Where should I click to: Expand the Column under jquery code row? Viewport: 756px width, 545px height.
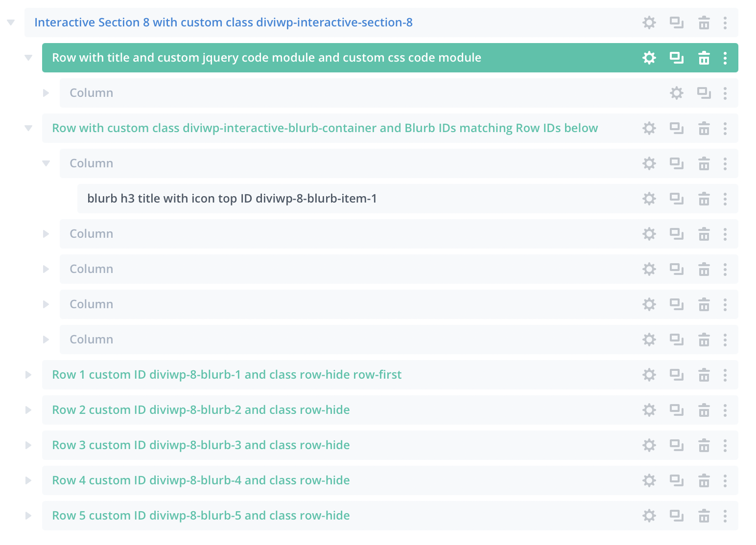(46, 93)
